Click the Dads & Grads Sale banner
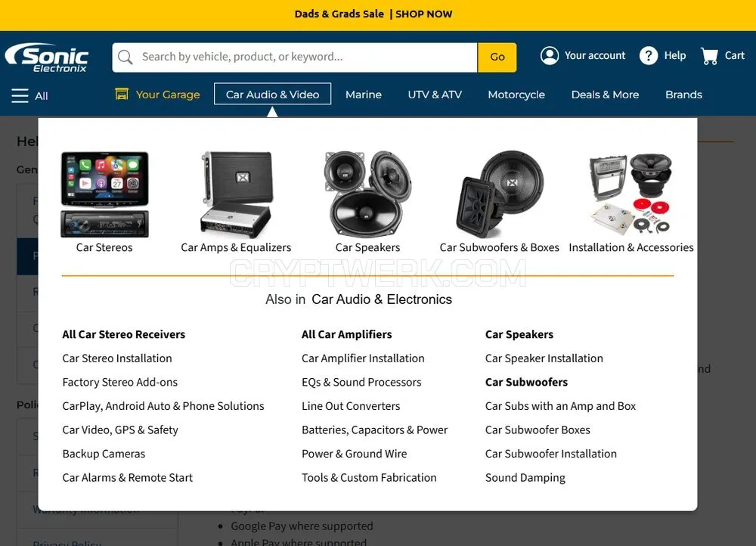Screen dimensions: 756x546 point(373,14)
